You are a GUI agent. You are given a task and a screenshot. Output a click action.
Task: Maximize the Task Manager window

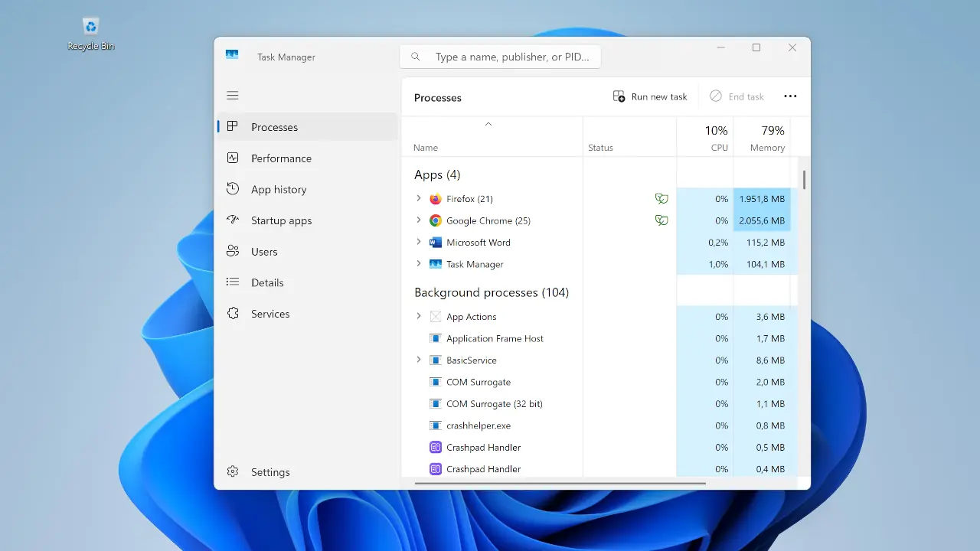click(756, 47)
